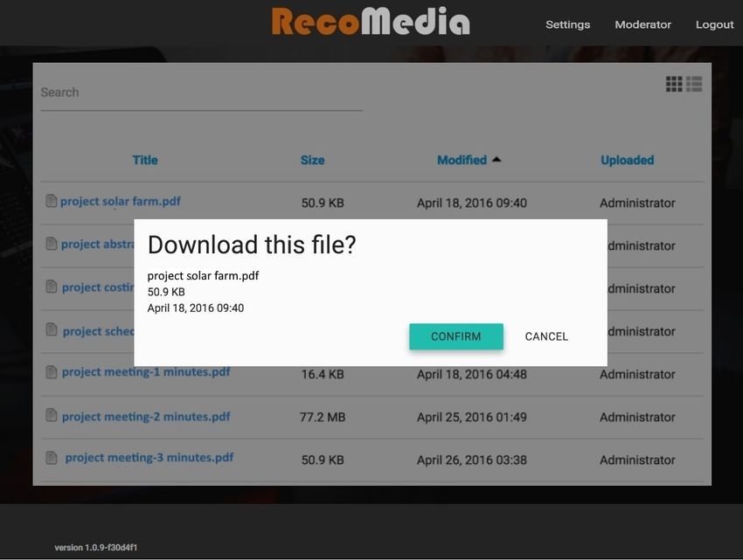Click the April 26, 2016 03:38 date
The height and width of the screenshot is (560, 743).
[472, 460]
